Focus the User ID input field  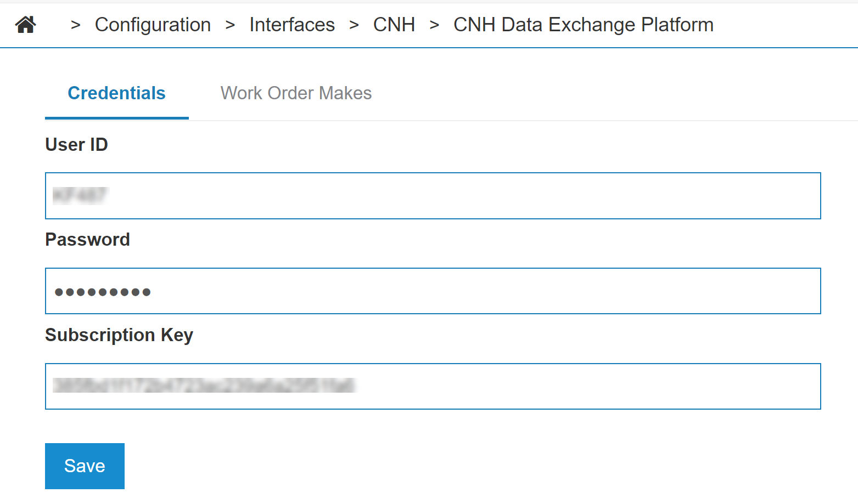point(433,196)
